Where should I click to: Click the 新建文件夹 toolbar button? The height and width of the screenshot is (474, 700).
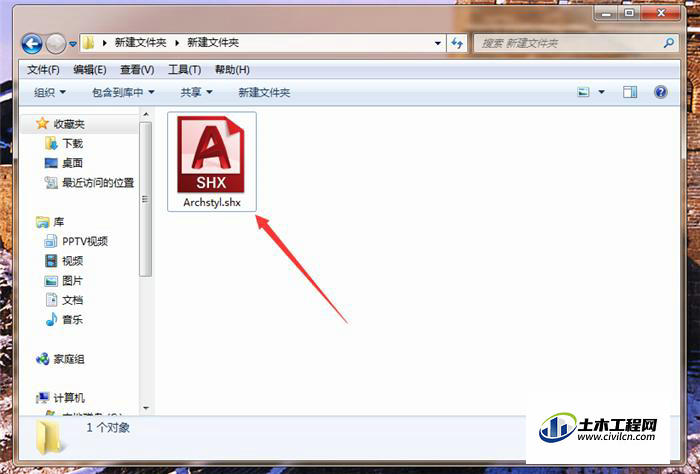click(264, 92)
